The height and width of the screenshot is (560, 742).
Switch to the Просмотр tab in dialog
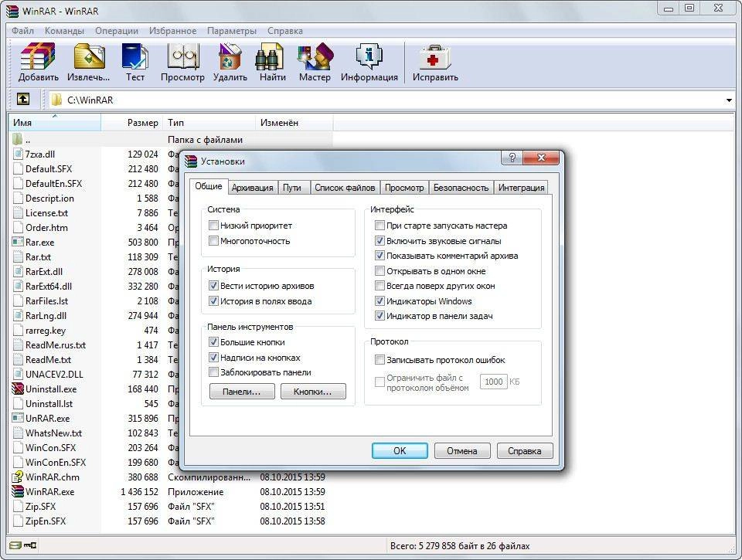pyautogui.click(x=404, y=188)
